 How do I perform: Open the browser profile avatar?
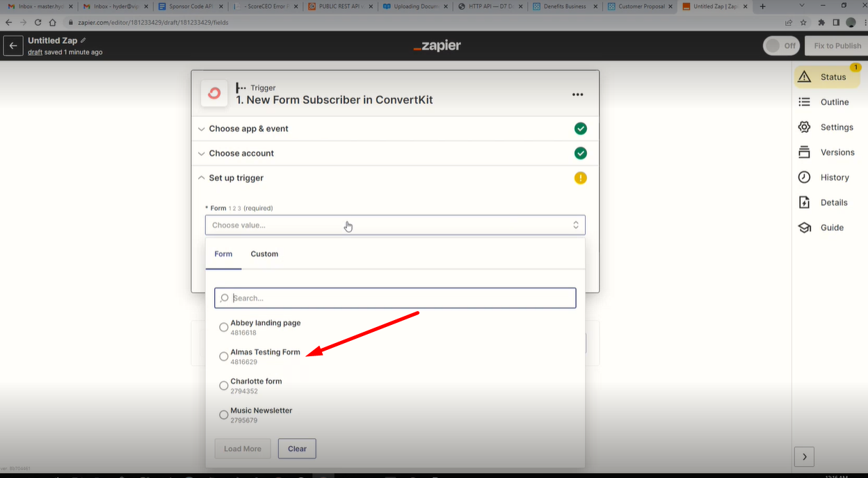click(x=851, y=22)
